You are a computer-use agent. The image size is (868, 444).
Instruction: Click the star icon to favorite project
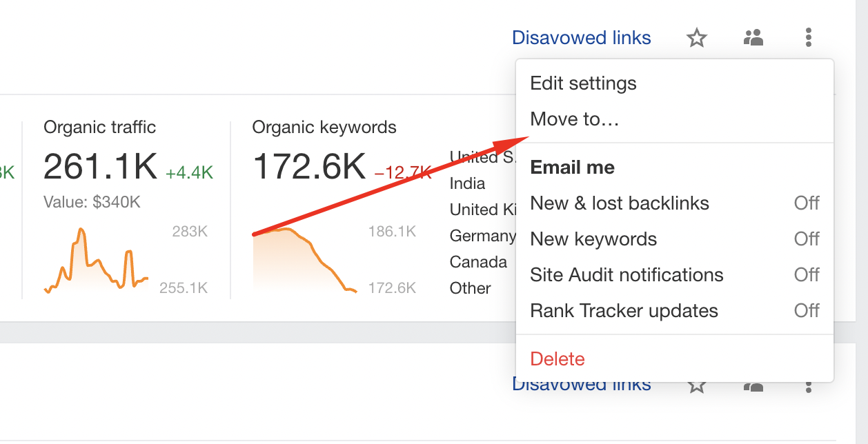(x=696, y=38)
